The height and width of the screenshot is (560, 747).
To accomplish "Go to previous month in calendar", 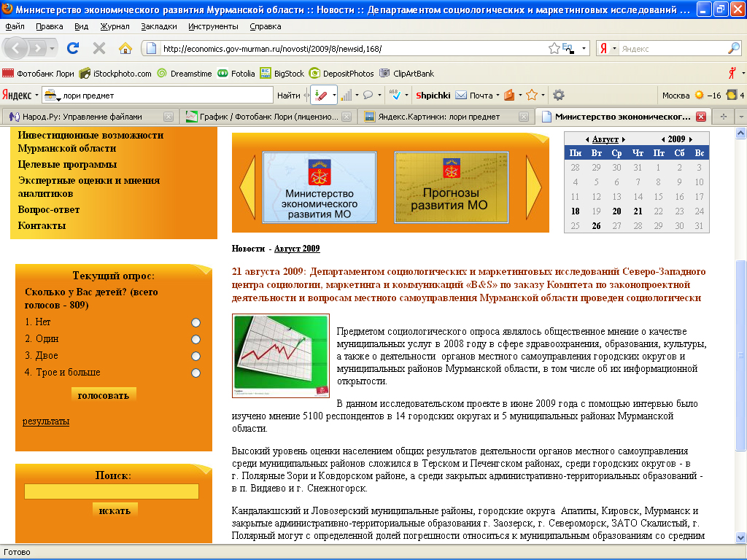I will click(x=587, y=139).
